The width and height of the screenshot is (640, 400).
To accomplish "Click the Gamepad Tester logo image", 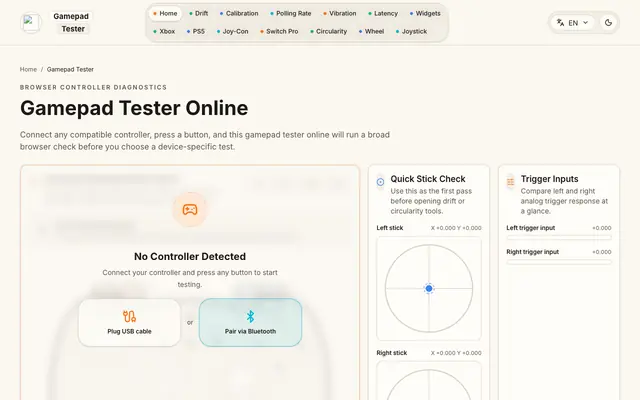I will [31, 22].
